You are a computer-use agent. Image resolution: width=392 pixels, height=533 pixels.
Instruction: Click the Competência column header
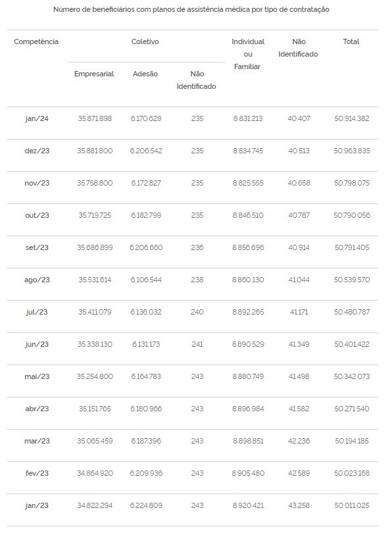coord(36,42)
